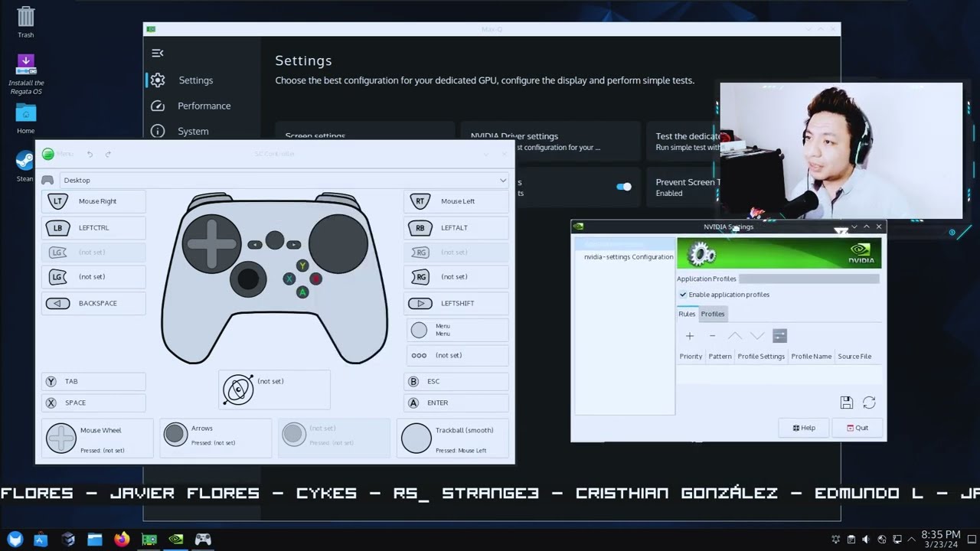Select the BACKSPACE back-button binding

pos(93,303)
